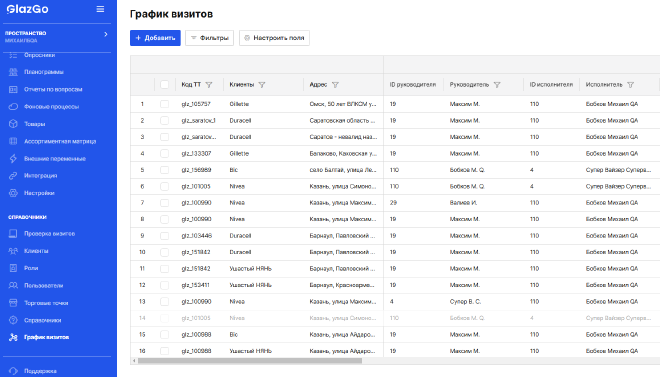The width and height of the screenshot is (660, 377).
Task: Click the Товары box icon
Action: pyautogui.click(x=13, y=124)
